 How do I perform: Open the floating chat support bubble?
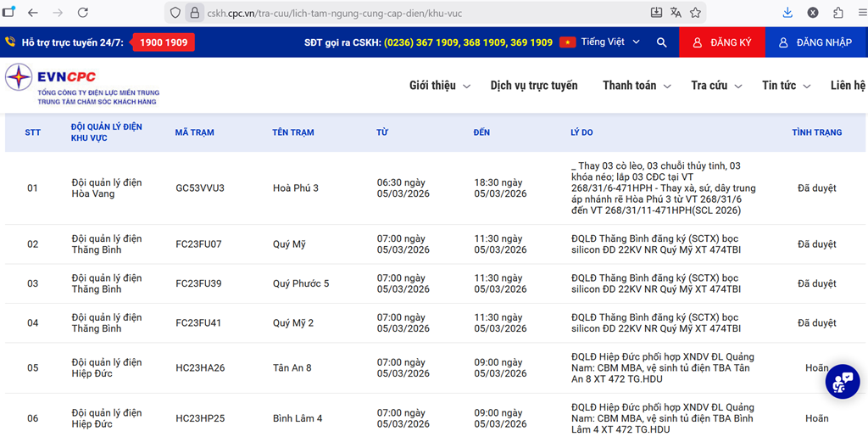pos(842,382)
